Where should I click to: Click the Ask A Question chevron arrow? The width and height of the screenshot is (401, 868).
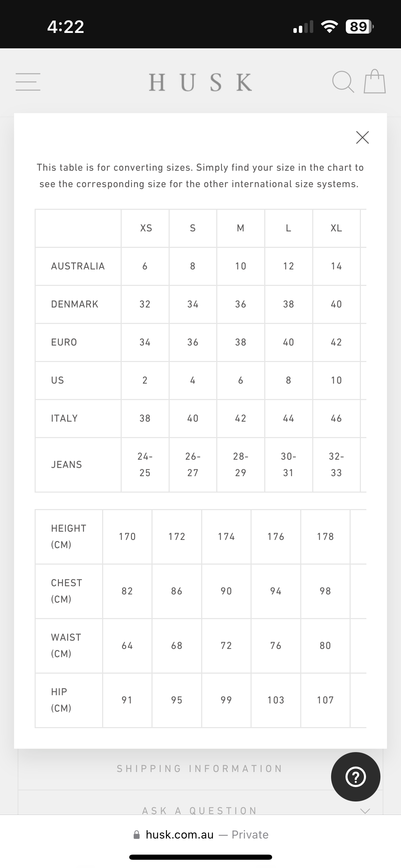(x=365, y=811)
